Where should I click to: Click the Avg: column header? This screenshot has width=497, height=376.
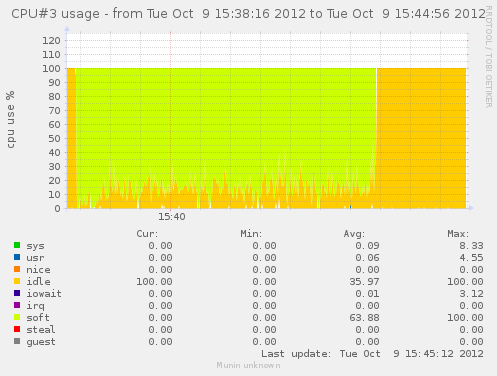tap(355, 234)
